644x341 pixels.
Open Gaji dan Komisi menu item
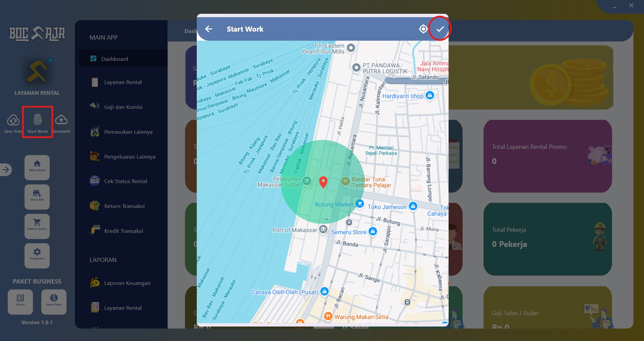tap(123, 107)
